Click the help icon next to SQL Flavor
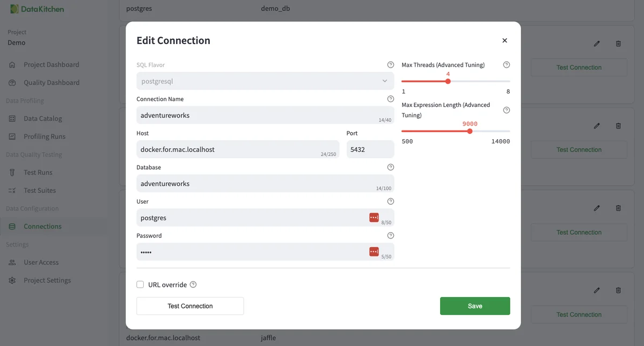Image resolution: width=644 pixels, height=346 pixels. 391,65
